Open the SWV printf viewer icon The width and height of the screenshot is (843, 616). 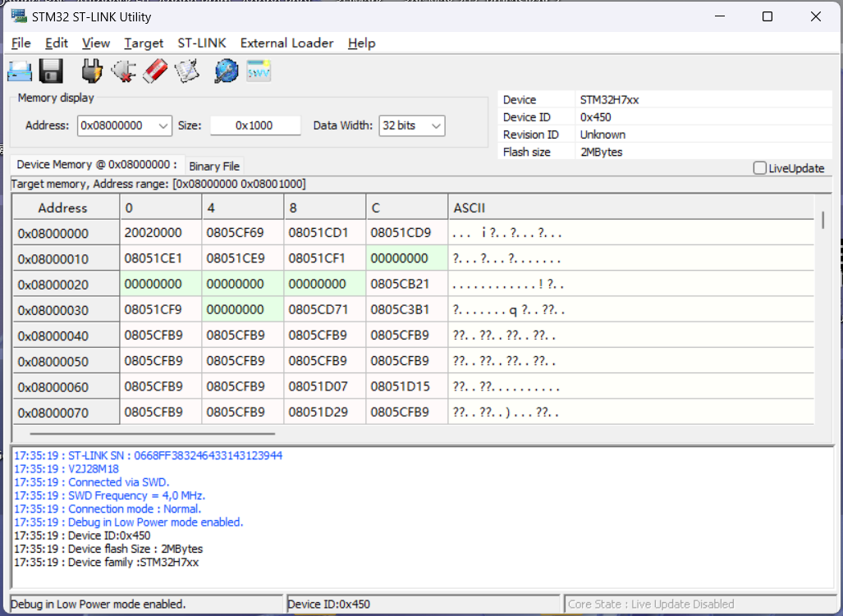(259, 71)
